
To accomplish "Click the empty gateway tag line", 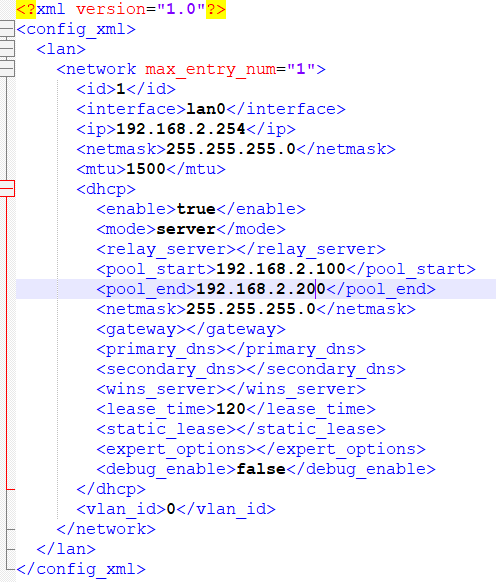I will point(191,330).
